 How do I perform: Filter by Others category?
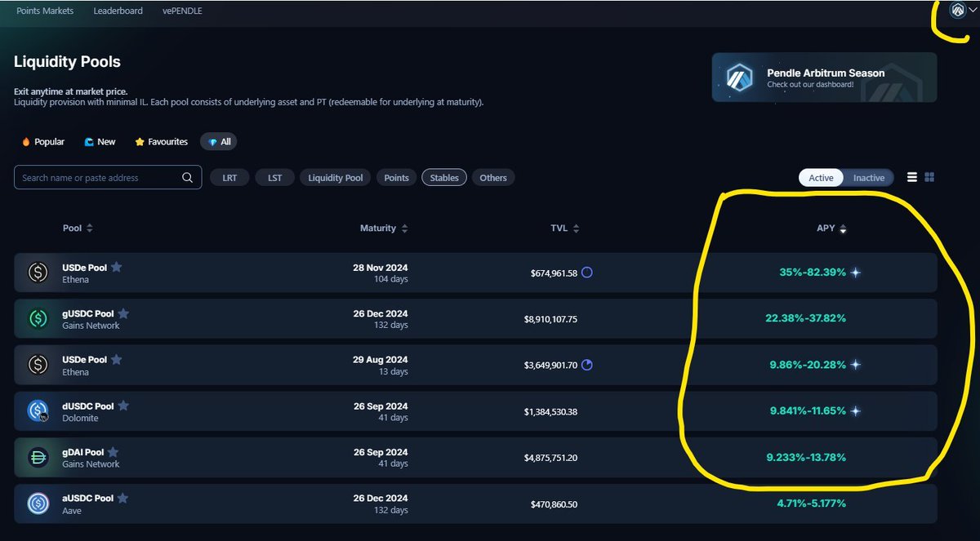[x=493, y=177]
